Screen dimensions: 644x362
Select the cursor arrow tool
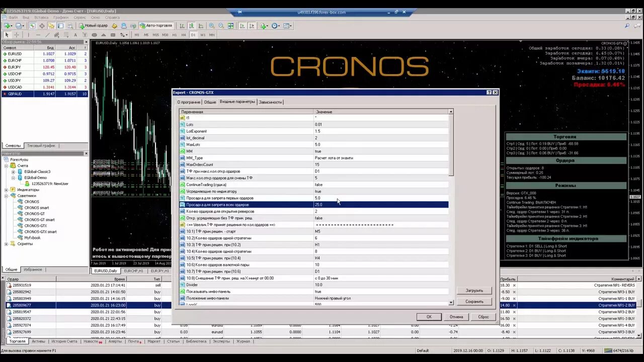[7, 35]
